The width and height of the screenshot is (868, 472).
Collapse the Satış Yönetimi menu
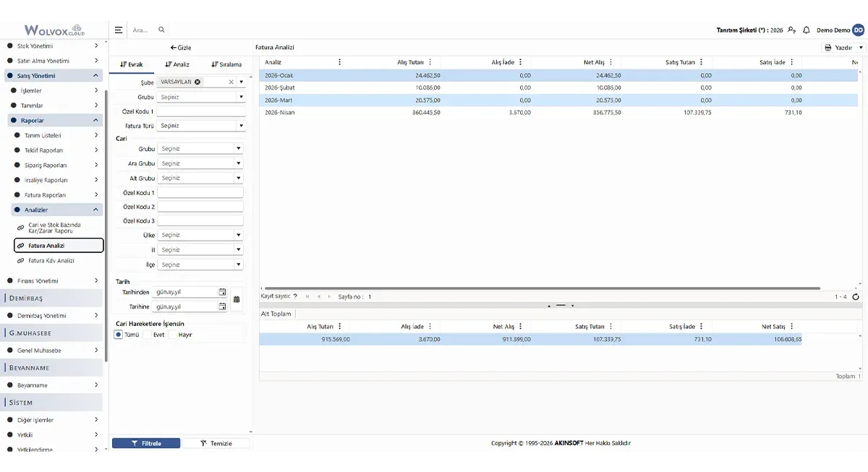[x=52, y=75]
